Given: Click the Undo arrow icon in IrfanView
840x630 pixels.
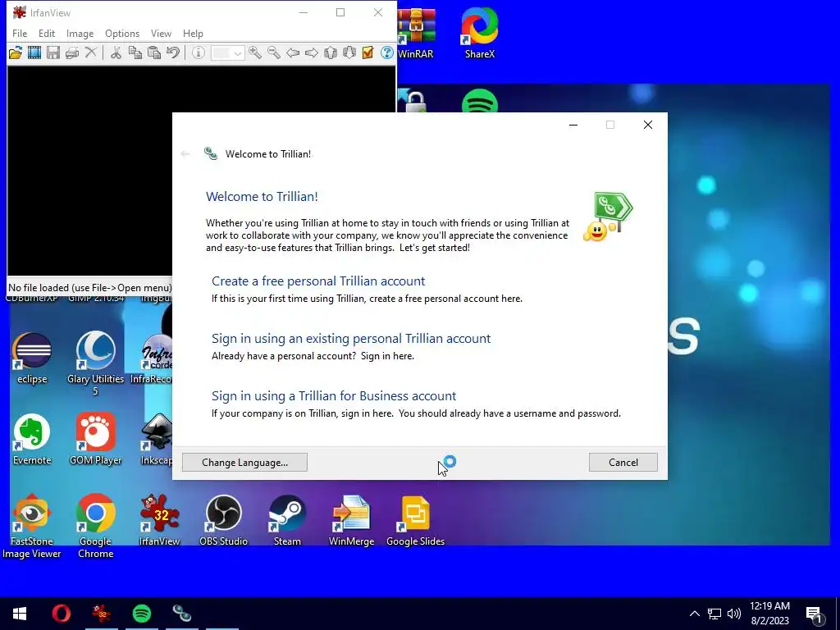Looking at the screenshot, I should (173, 52).
